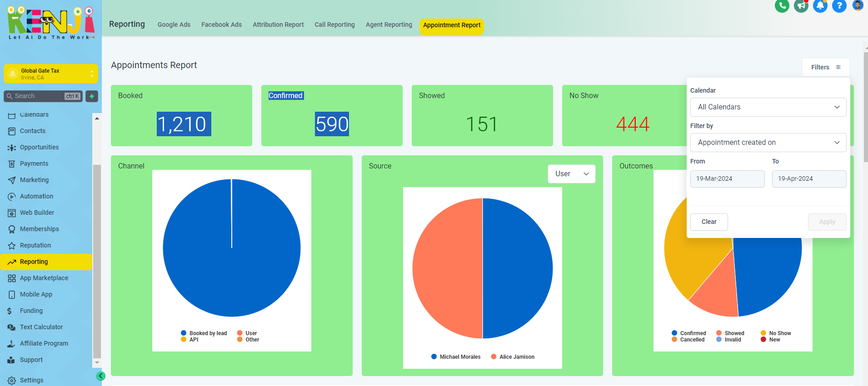Click the Reporting trend line icon
Viewport: 868px width, 386px height.
(12, 262)
